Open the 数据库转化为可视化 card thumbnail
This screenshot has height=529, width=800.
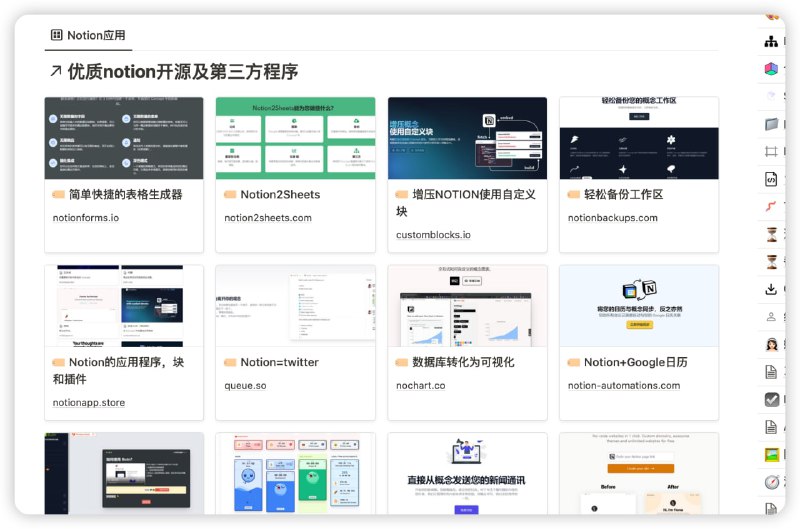(467, 306)
